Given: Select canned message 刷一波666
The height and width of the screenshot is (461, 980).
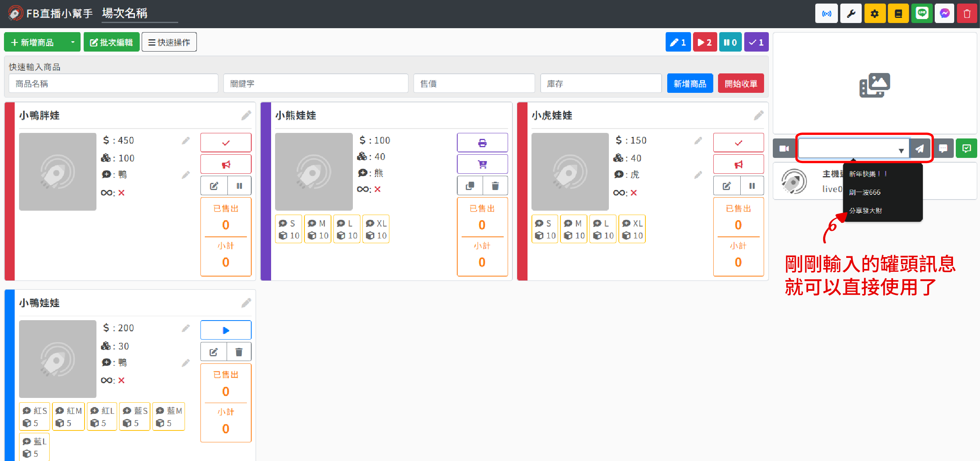Looking at the screenshot, I should 864,192.
